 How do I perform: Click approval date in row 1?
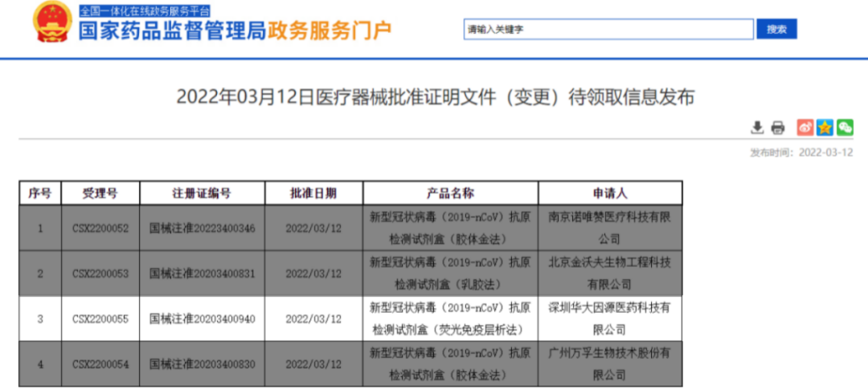pos(313,228)
